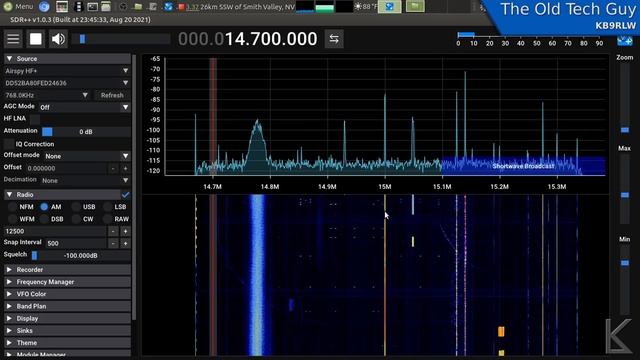Click the tuning mode swap arrows icon
The height and width of the screenshot is (360, 640).
(334, 39)
